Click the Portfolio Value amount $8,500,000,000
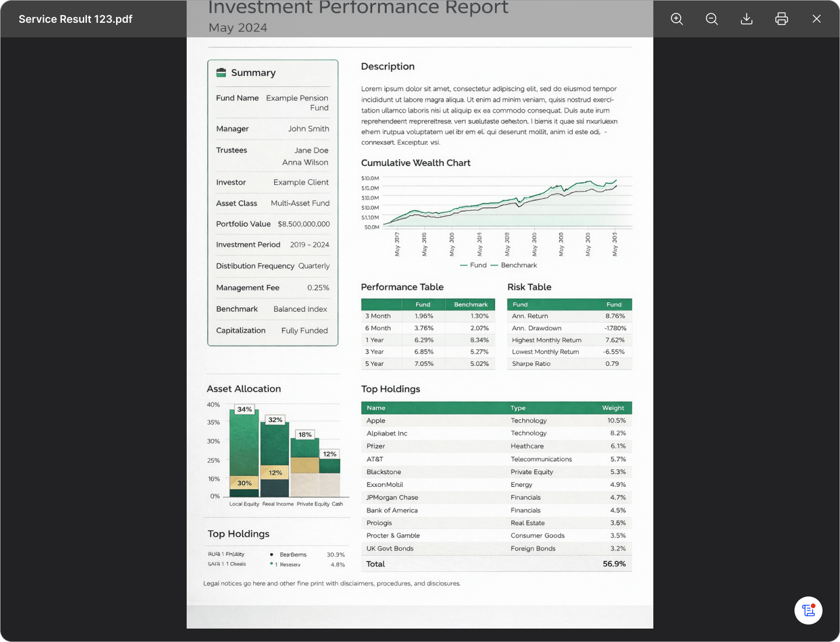 point(303,224)
